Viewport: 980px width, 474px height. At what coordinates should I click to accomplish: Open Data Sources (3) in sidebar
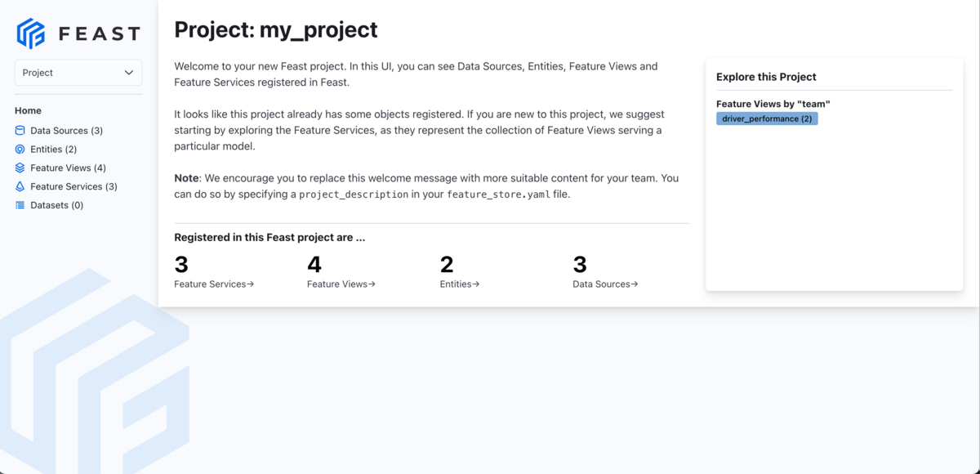[x=66, y=131]
